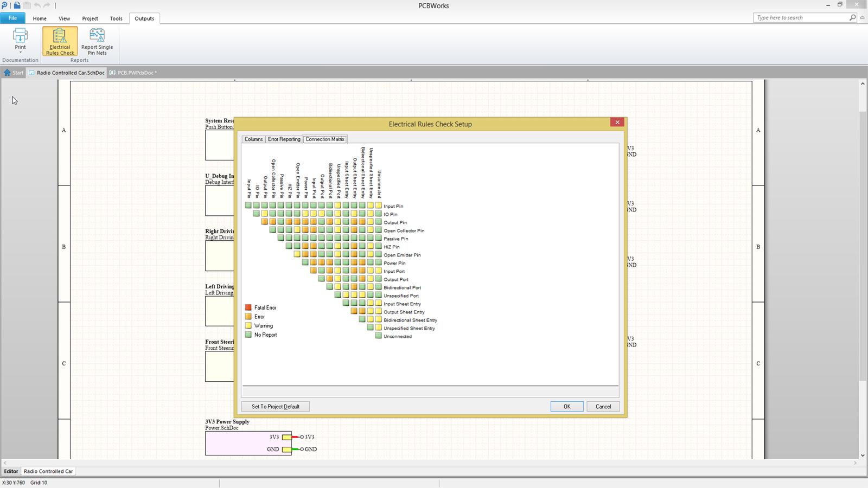Select the Editor tab at the bottom
Viewport: 868px width, 488px height.
[11, 471]
